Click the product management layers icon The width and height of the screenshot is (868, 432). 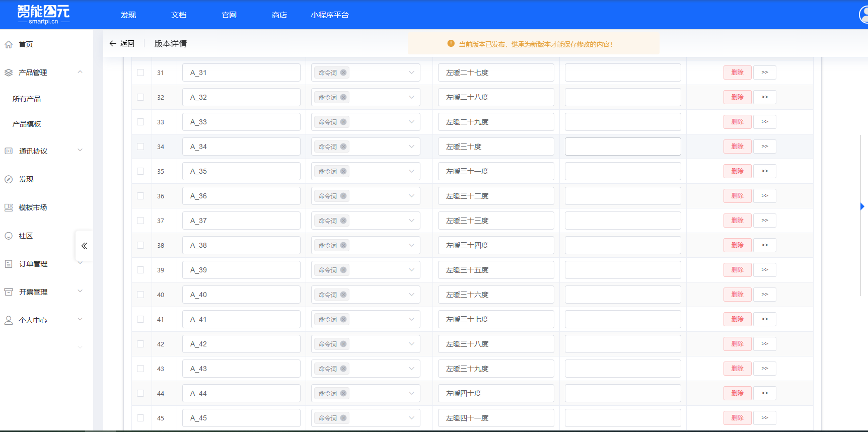coord(9,73)
